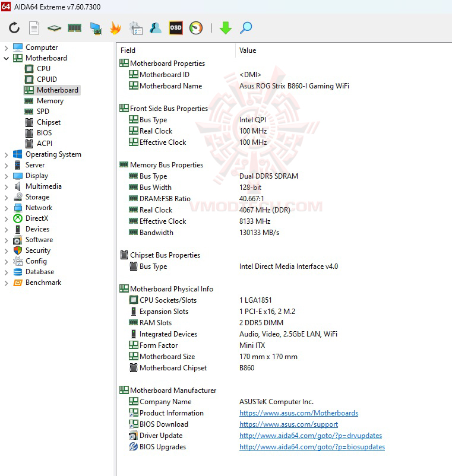
Task: Click the computer monitor diagnostics toolbar icon
Action: click(x=96, y=28)
